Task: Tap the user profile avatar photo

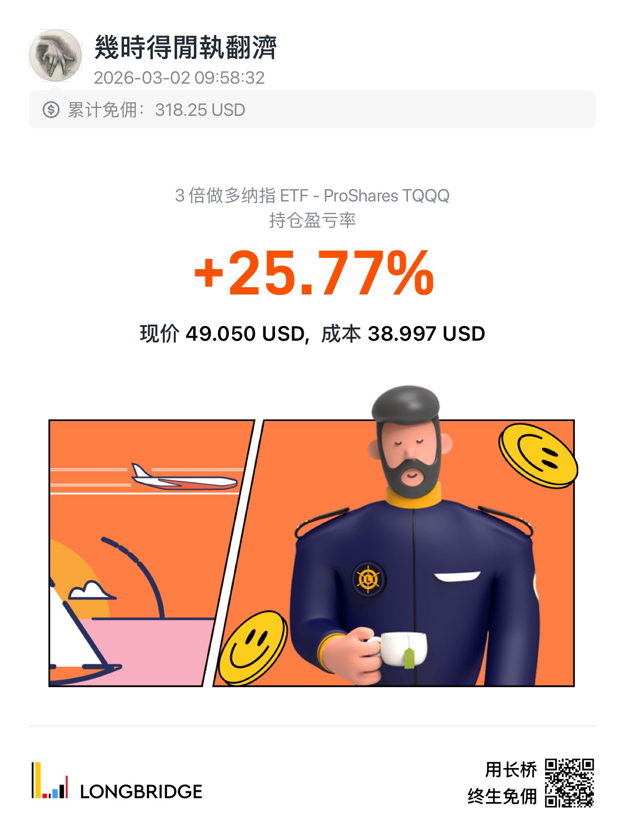Action: click(55, 56)
